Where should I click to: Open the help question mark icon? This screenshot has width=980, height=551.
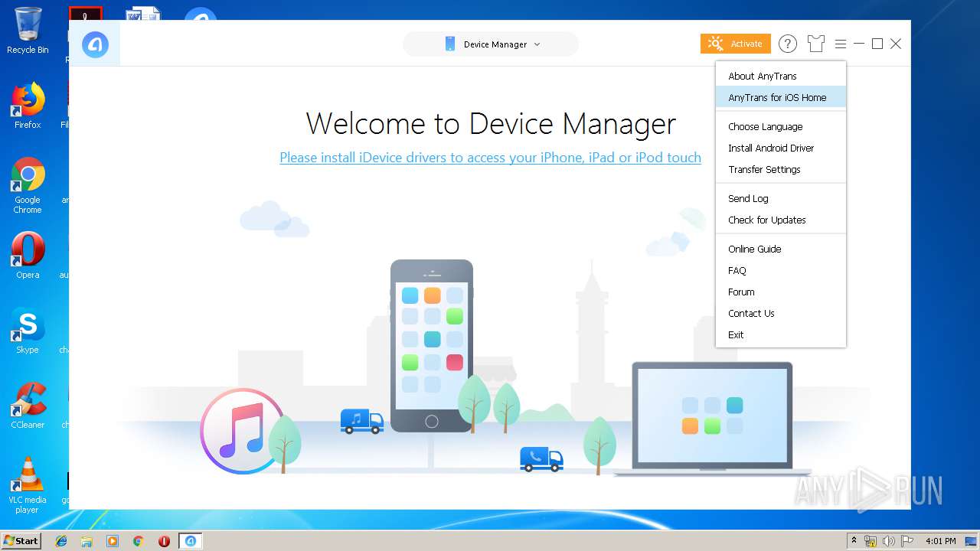(788, 44)
